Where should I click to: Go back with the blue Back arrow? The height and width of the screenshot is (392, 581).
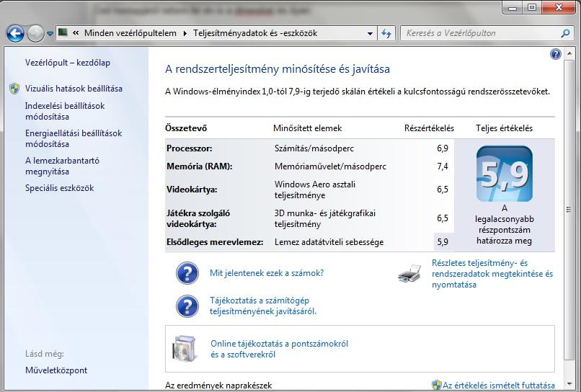(15, 34)
